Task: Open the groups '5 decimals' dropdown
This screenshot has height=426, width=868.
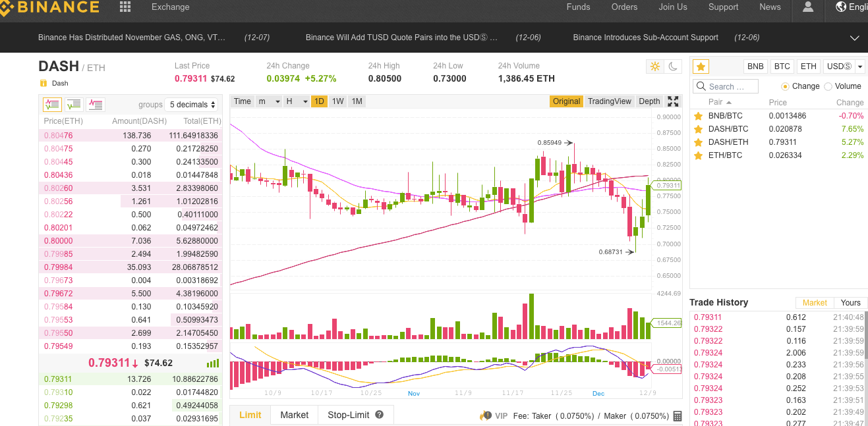Action: pyautogui.click(x=191, y=104)
